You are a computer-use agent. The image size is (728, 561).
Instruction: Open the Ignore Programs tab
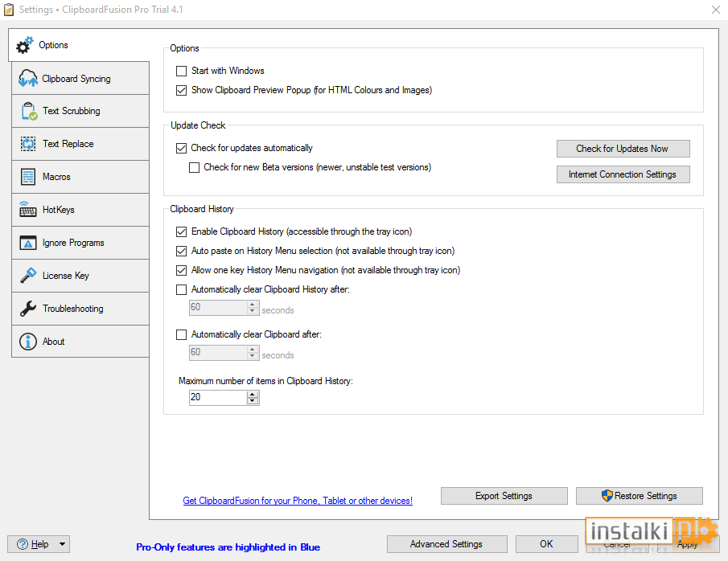(x=80, y=243)
